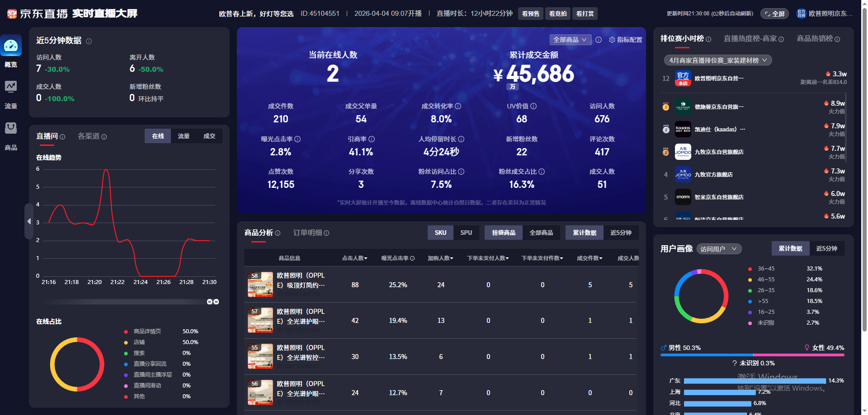Toggle product analysis to SPU view

click(466, 233)
